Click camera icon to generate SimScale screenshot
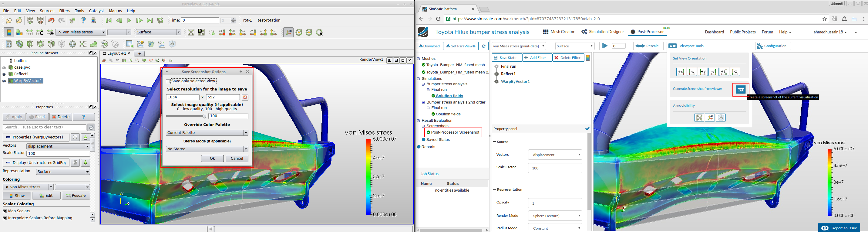868x232 pixels. [x=741, y=90]
